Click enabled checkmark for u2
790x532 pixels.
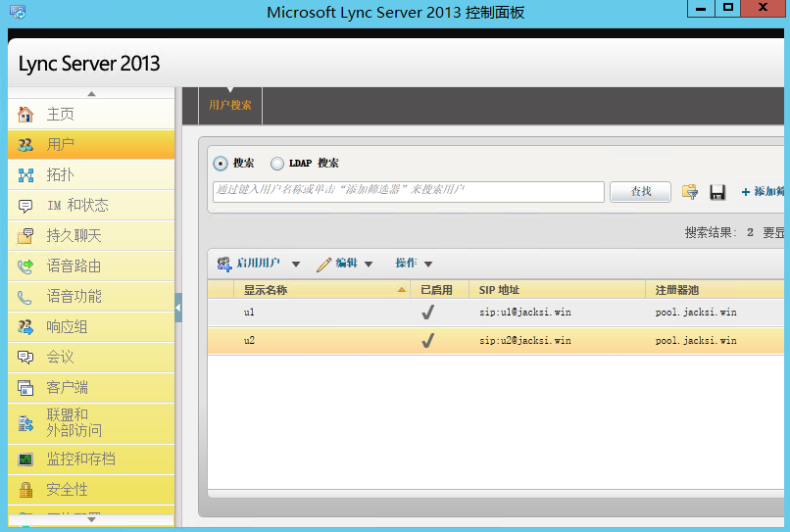pos(427,341)
